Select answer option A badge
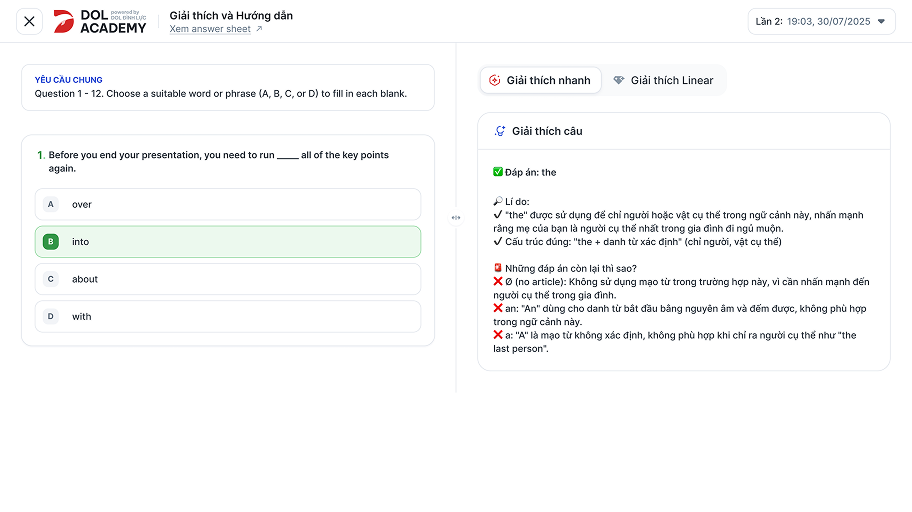The image size is (912, 512). tap(51, 204)
